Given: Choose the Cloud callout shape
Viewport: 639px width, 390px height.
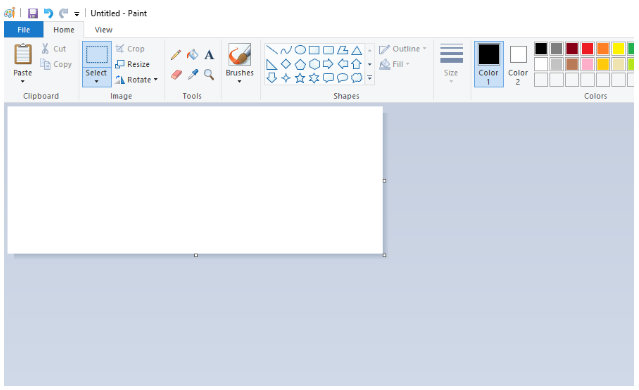Looking at the screenshot, I should click(357, 78).
